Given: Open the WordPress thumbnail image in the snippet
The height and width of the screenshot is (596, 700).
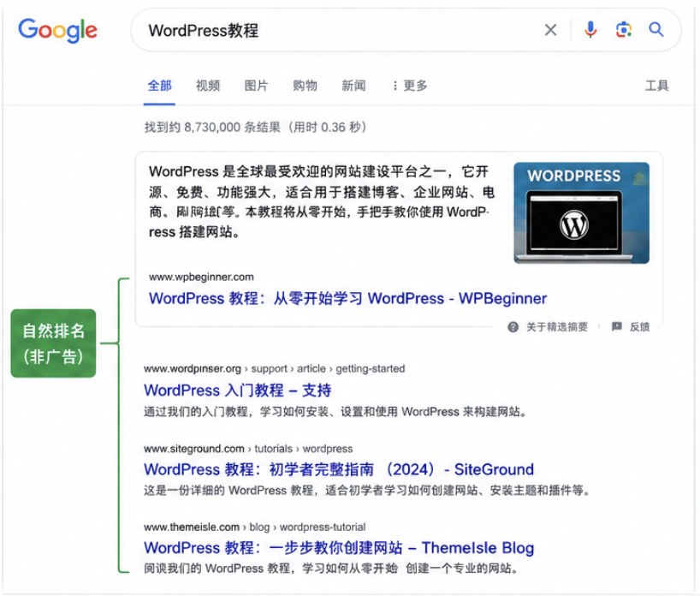Looking at the screenshot, I should point(581,212).
